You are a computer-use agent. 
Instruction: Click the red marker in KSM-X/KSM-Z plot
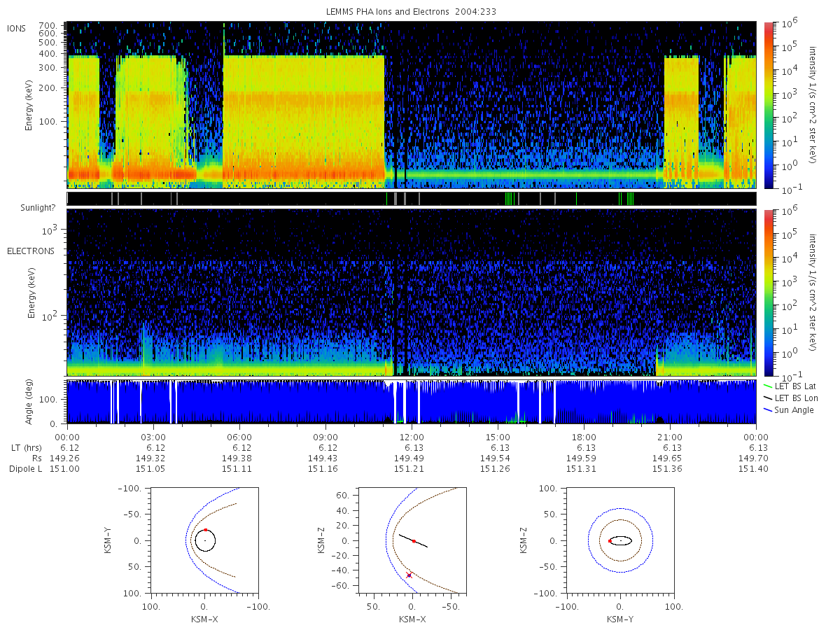[414, 541]
